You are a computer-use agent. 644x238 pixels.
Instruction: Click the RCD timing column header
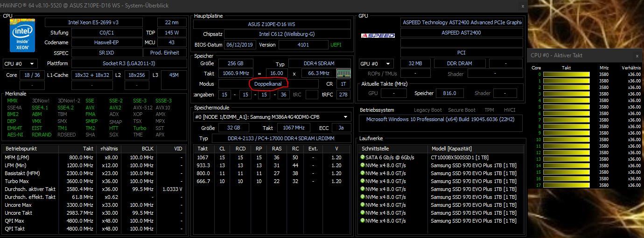click(x=240, y=149)
